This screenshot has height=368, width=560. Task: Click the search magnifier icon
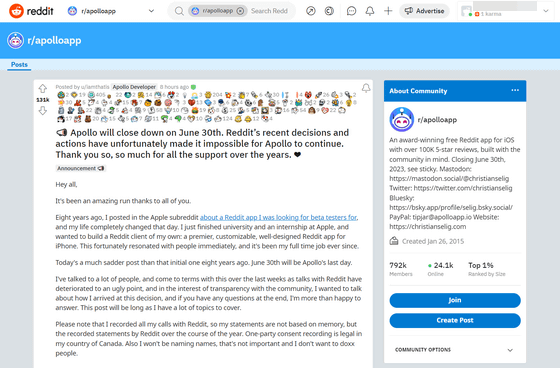(179, 11)
